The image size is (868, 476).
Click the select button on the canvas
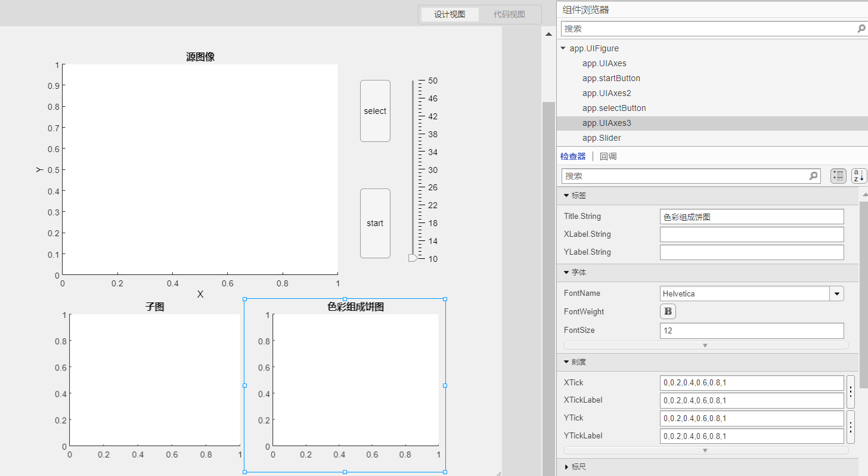pyautogui.click(x=375, y=111)
